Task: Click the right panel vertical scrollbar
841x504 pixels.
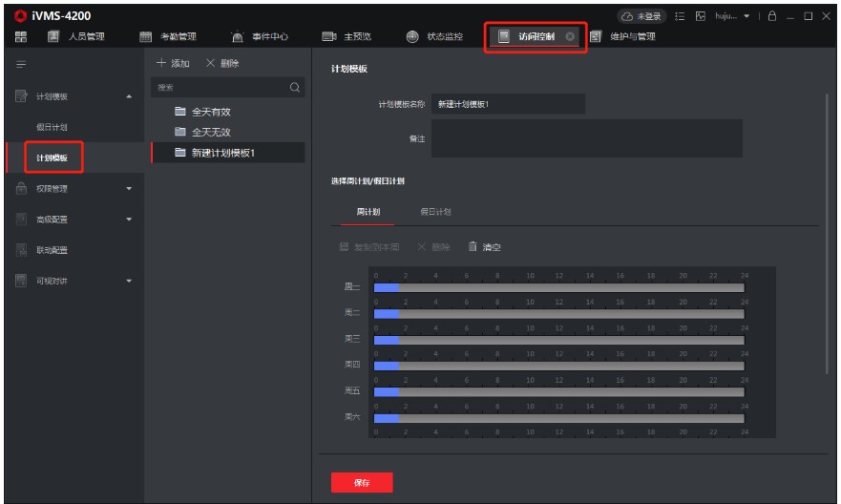Action: tap(827, 234)
